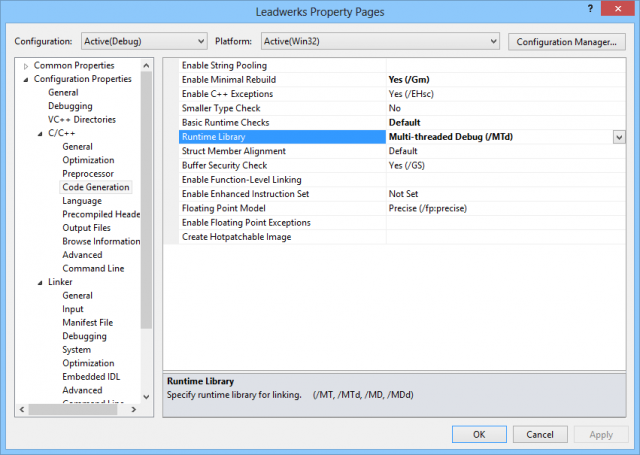Screen dimensions: 640x455
Task: Collapse the Configuration Properties tree node
Action: [26, 79]
